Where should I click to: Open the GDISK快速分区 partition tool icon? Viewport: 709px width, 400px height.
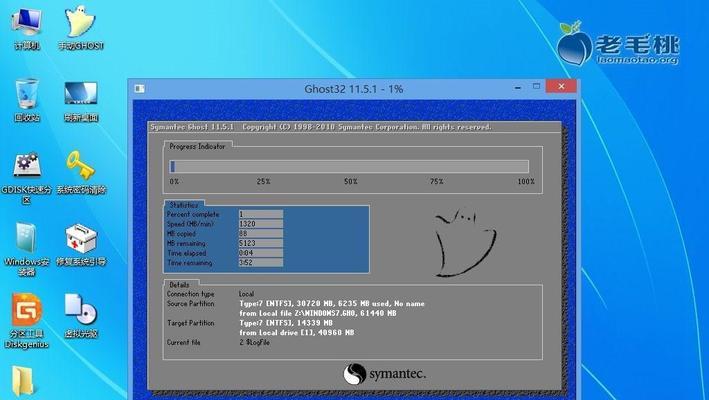pos(26,177)
